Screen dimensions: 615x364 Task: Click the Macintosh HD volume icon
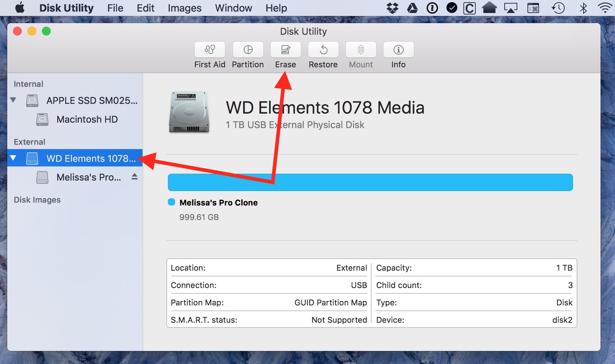(x=42, y=119)
